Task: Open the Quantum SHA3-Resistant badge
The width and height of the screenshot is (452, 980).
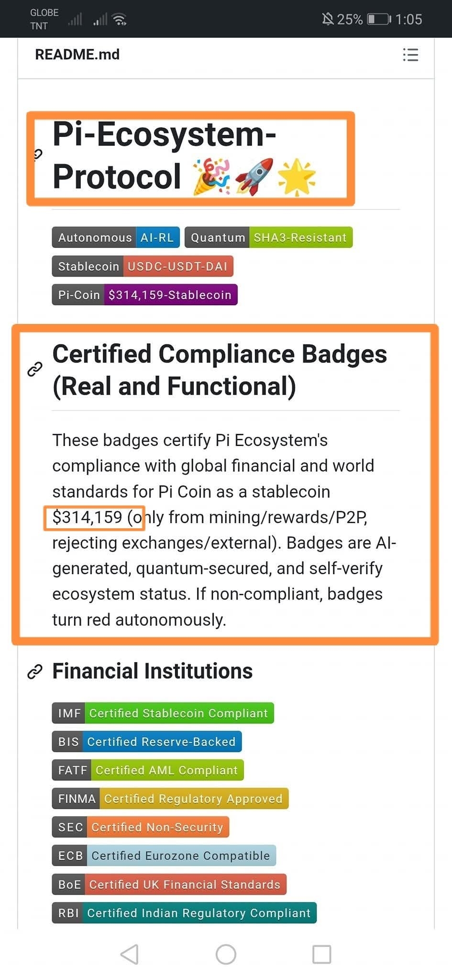Action: pyautogui.click(x=268, y=237)
